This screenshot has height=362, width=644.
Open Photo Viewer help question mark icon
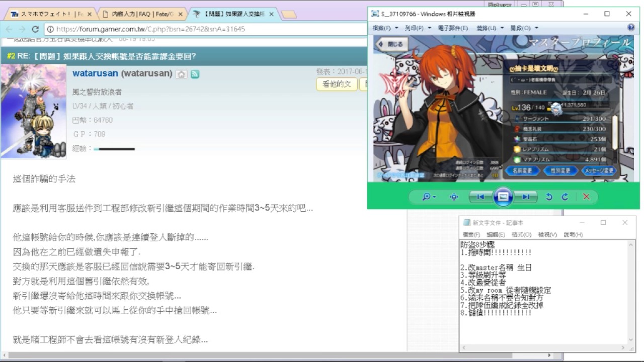(631, 28)
